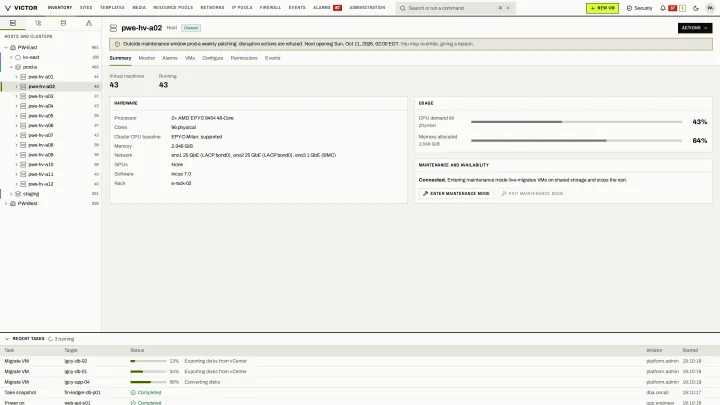The height and width of the screenshot is (405, 720).
Task: Click the host icon beside pwe-hv-a02 title
Action: (x=113, y=28)
